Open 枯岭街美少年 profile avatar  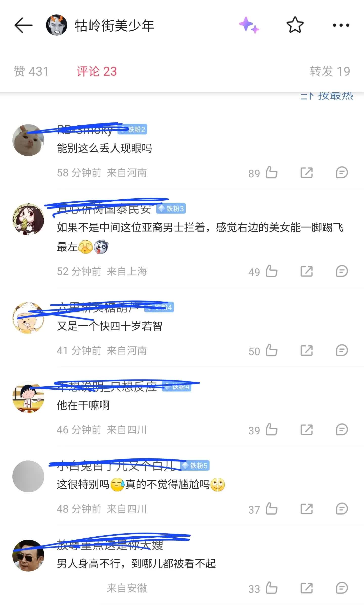pos(56,25)
